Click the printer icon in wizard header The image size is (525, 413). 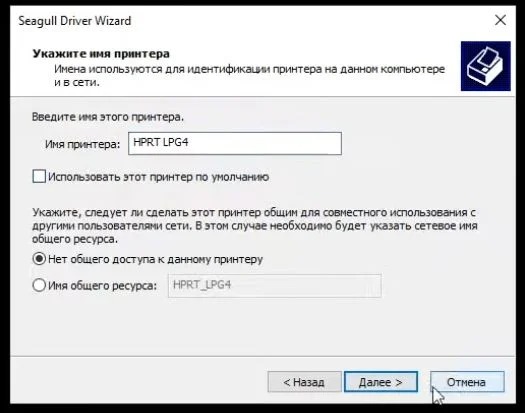point(485,66)
